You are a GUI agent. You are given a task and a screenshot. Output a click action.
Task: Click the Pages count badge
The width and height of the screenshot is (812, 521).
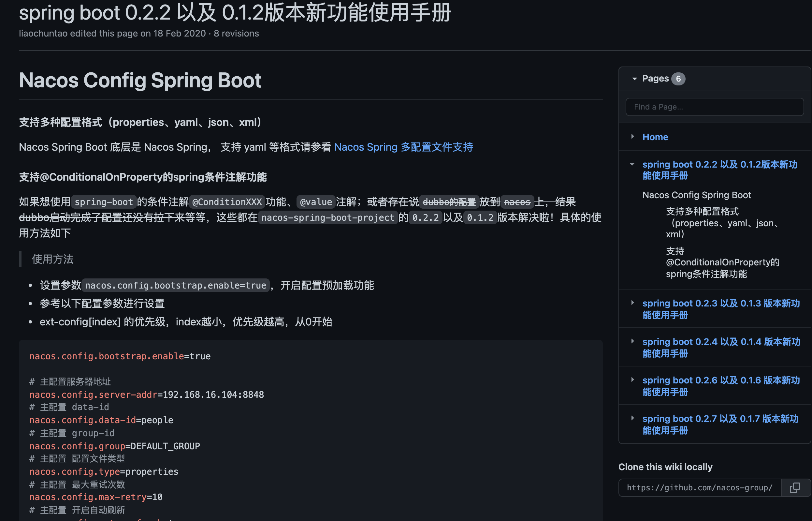click(679, 78)
